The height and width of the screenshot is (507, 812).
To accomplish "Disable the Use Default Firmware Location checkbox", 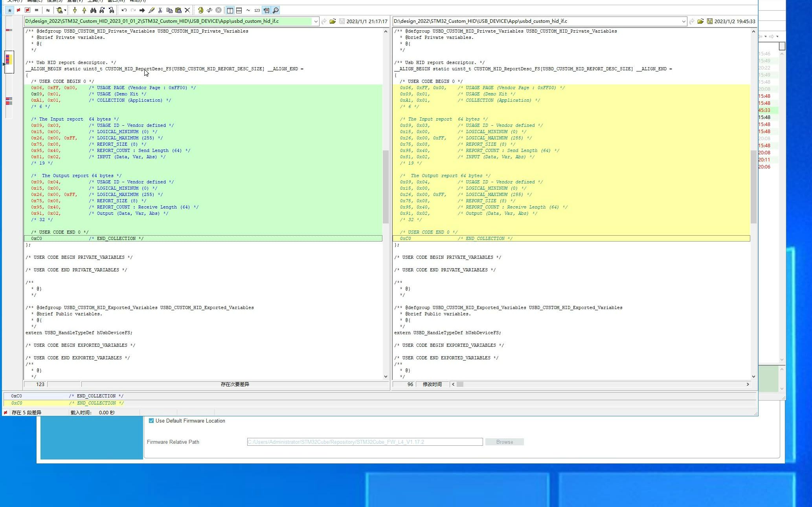I will tap(151, 421).
